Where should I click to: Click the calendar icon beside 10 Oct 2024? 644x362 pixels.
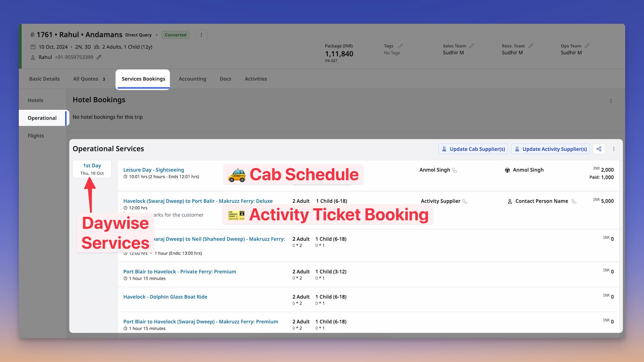tap(33, 46)
